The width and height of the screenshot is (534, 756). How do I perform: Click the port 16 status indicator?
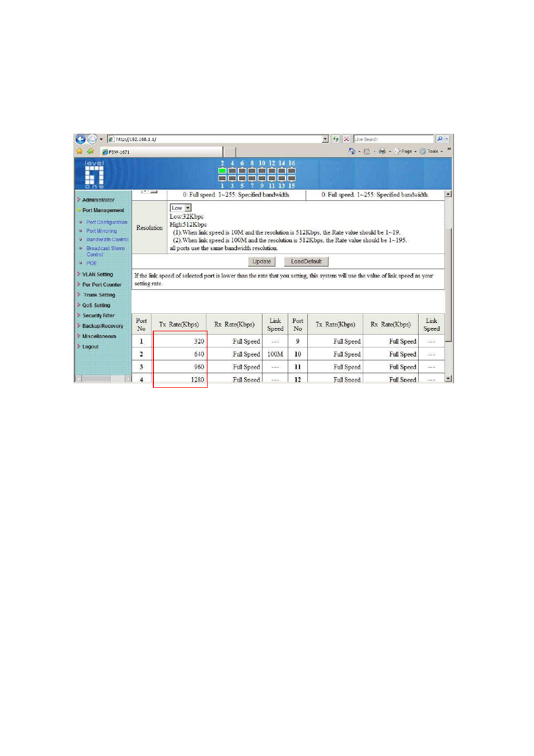pyautogui.click(x=292, y=171)
